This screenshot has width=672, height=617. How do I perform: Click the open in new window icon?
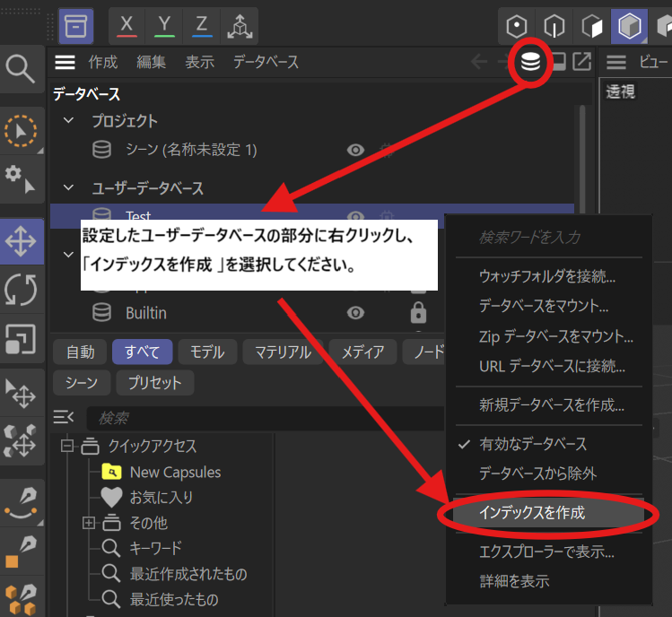(582, 62)
